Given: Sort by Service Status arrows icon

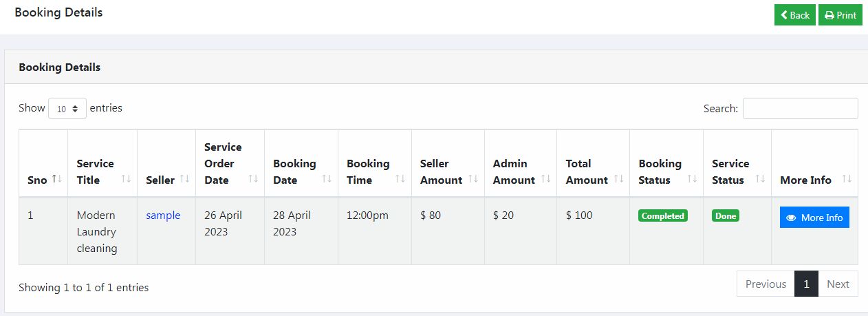Looking at the screenshot, I should (x=760, y=179).
